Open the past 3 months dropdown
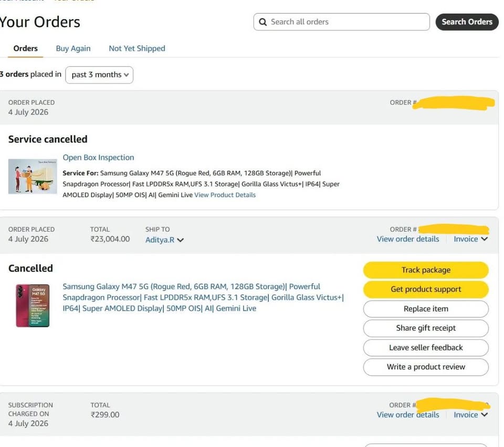The width and height of the screenshot is (504, 447). click(x=99, y=75)
